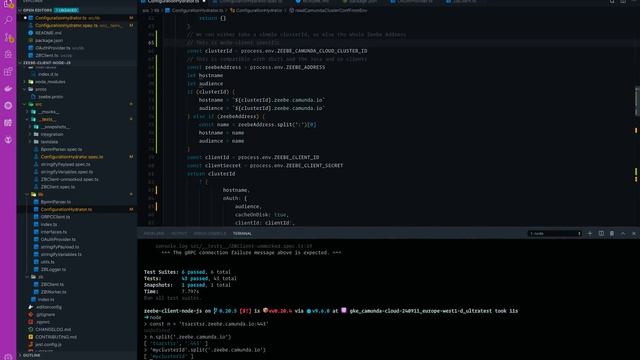Open stringifyPayload.spec.ts file

click(65, 164)
